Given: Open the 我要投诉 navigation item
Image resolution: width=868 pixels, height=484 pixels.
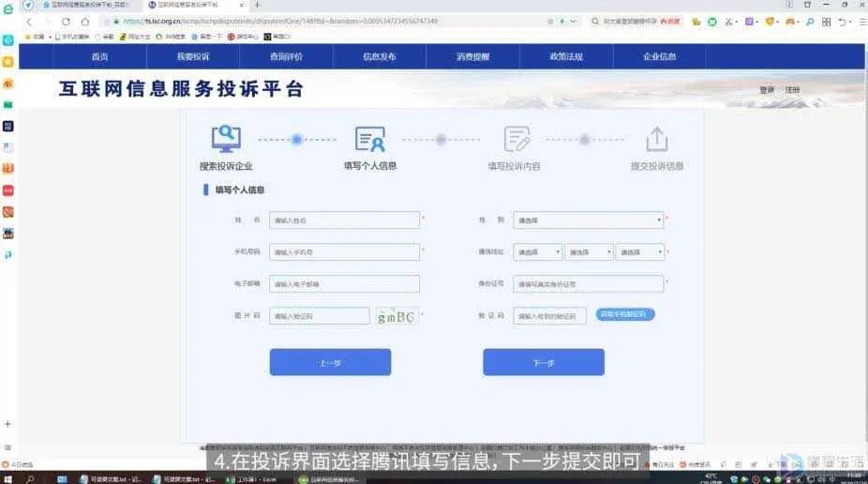Looking at the screenshot, I should pyautogui.click(x=193, y=56).
